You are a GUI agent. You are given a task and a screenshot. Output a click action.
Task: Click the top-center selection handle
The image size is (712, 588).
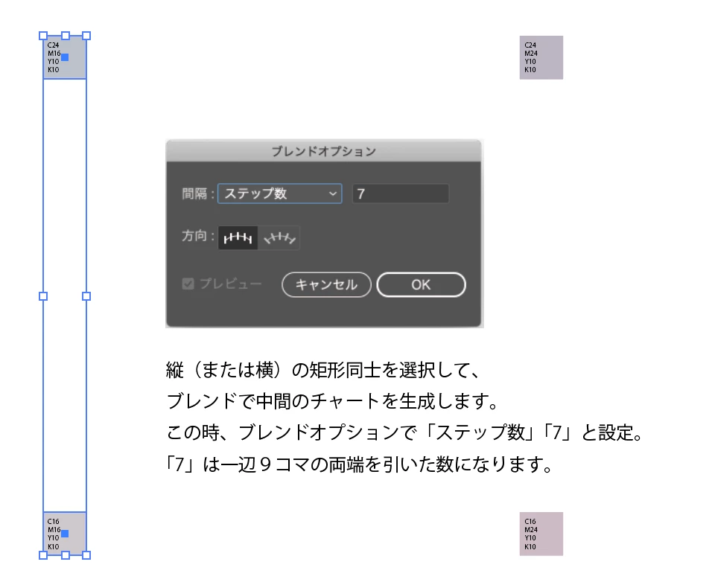pyautogui.click(x=66, y=36)
